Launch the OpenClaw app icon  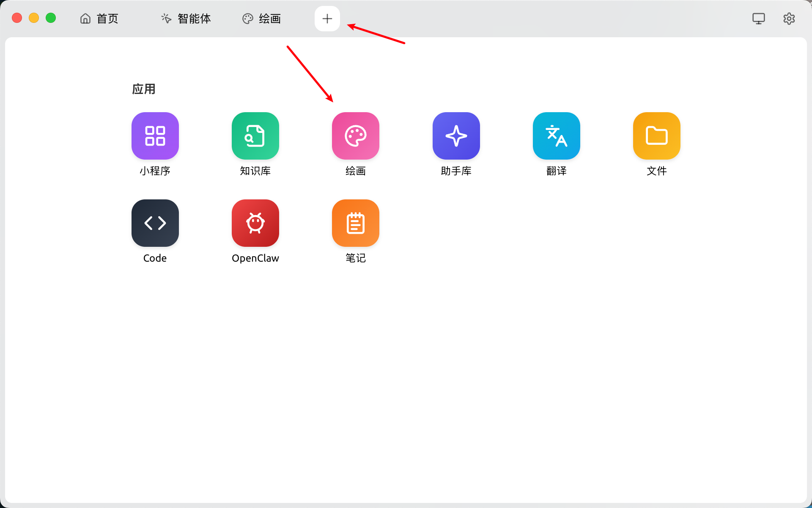tap(255, 223)
